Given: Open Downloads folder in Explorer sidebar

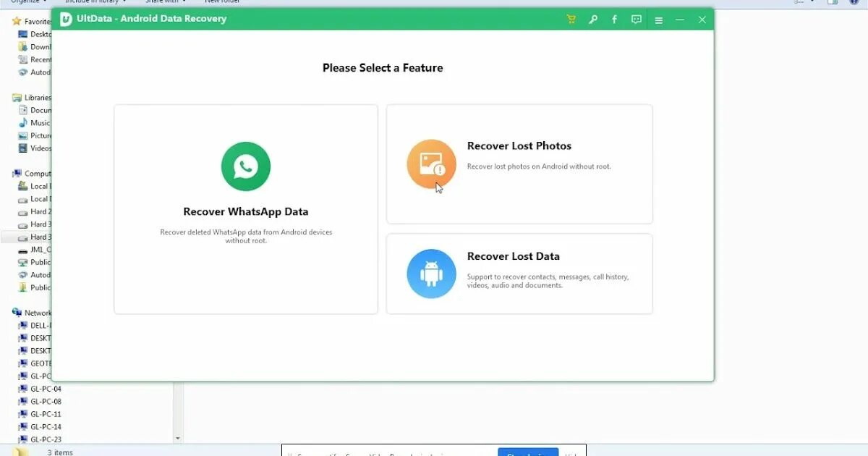Looking at the screenshot, I should (x=35, y=47).
